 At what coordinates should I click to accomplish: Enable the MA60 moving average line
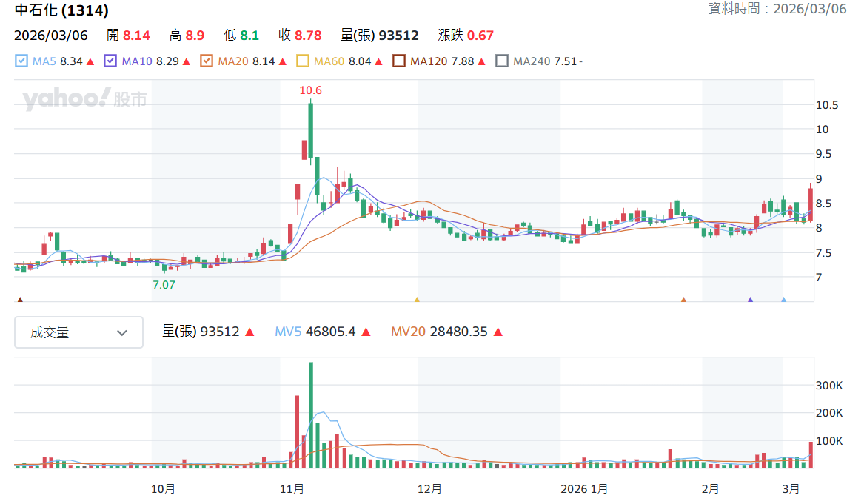303,61
